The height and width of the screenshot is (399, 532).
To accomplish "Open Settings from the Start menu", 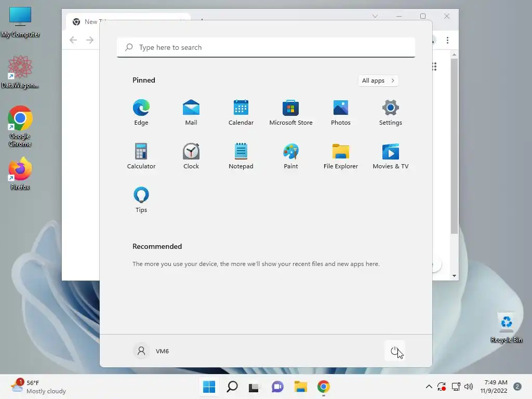I will (391, 112).
